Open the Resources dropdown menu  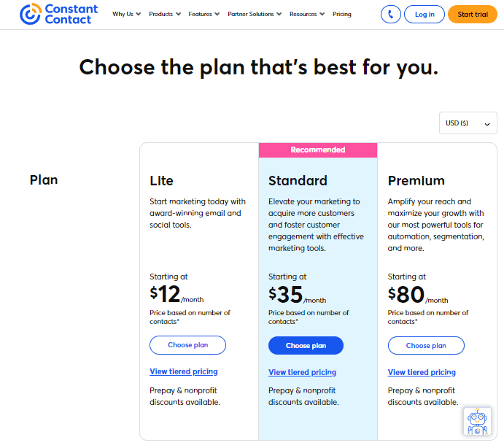pyautogui.click(x=306, y=14)
